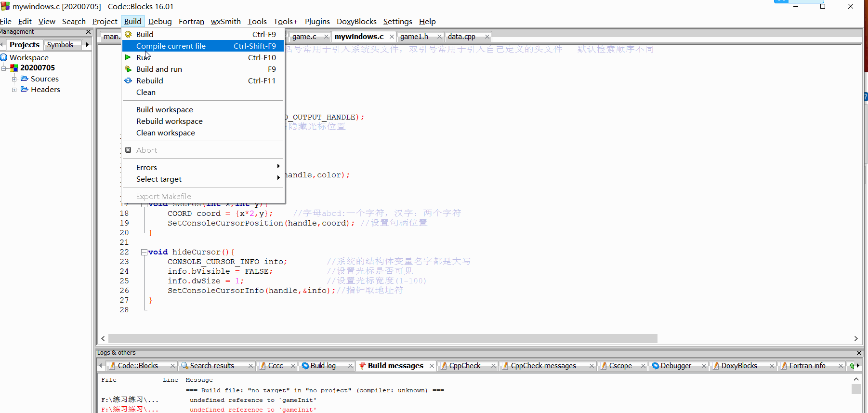Click the 20200705 project icon
This screenshot has width=868, height=413.
coord(14,68)
